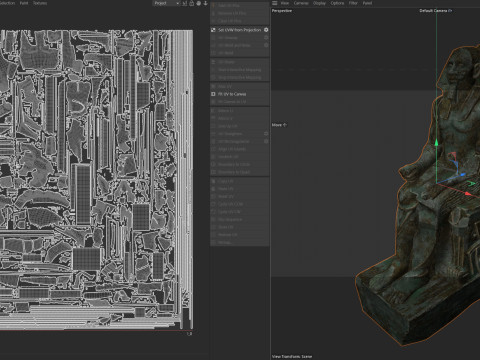Click Start Interactive Mapping
480x360 pixels.
point(240,70)
